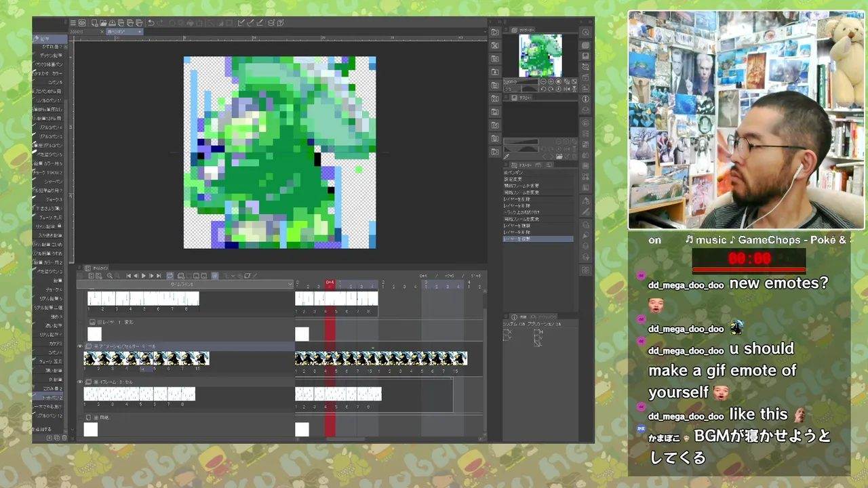Close the 260410 document tab
868x488 pixels.
click(x=102, y=32)
